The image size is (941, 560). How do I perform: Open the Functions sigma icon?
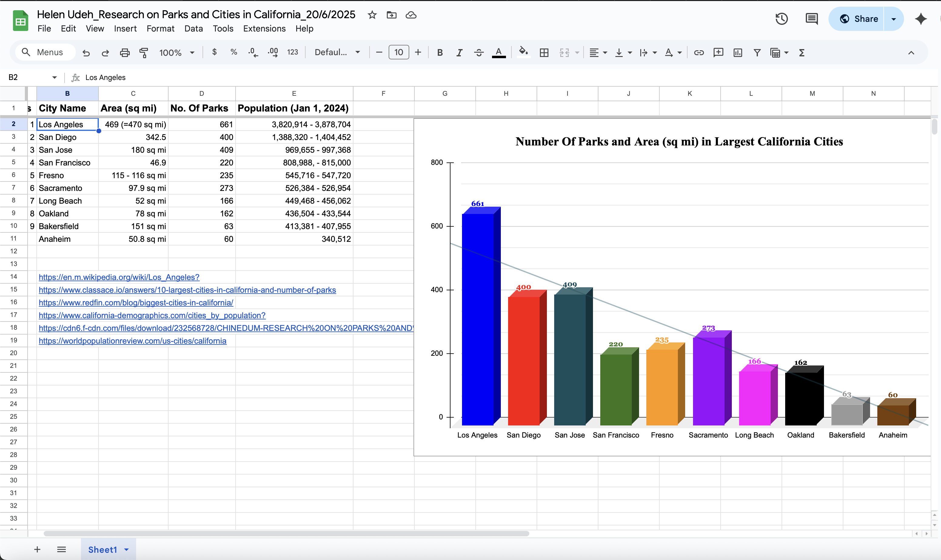click(x=802, y=52)
